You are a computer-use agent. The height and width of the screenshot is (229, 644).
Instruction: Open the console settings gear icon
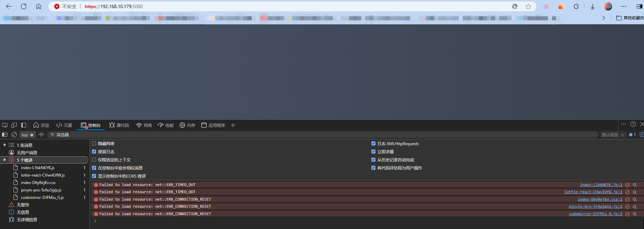641,135
